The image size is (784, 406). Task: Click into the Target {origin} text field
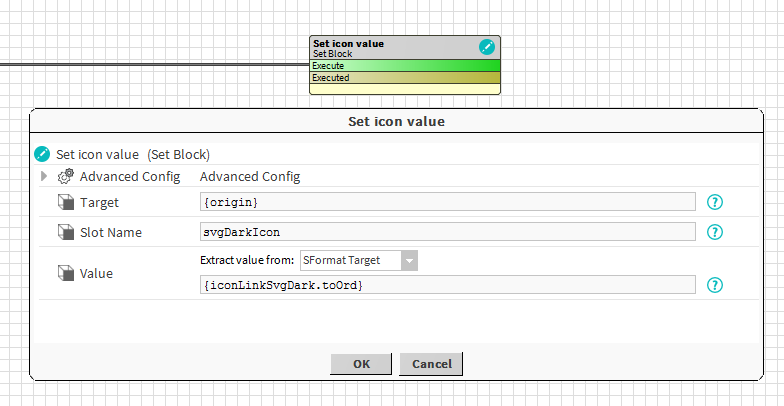click(x=447, y=202)
